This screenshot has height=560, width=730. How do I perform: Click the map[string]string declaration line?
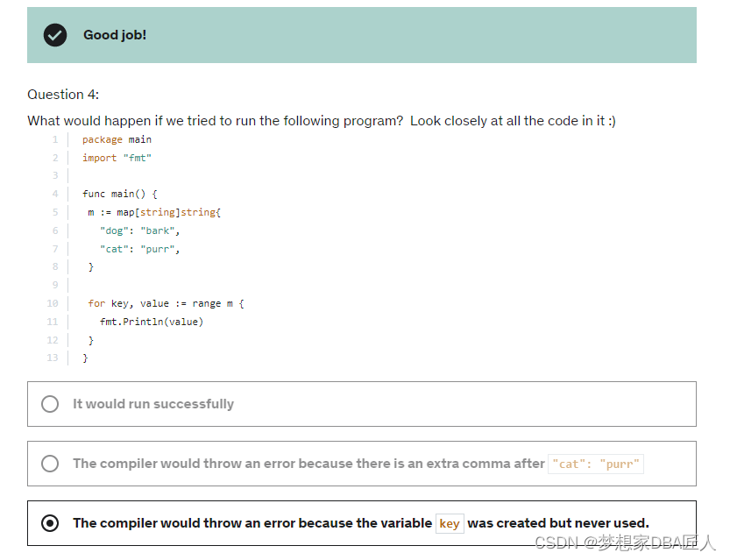(x=154, y=212)
